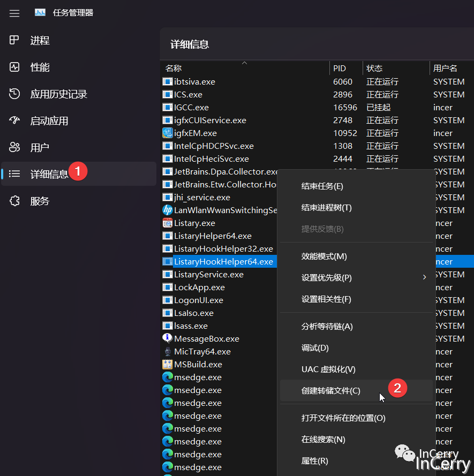Image resolution: width=474 pixels, height=476 pixels.
Task: Click the PID value 6060
Action: click(x=343, y=81)
